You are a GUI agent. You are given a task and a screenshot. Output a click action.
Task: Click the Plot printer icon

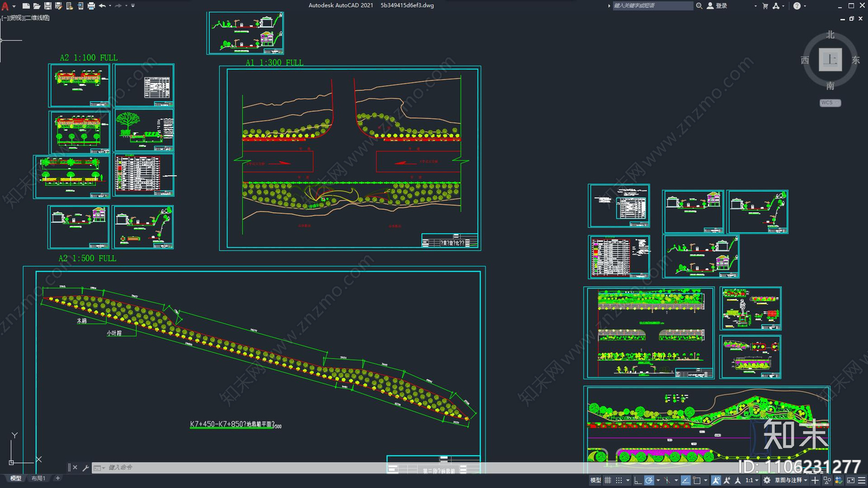91,6
